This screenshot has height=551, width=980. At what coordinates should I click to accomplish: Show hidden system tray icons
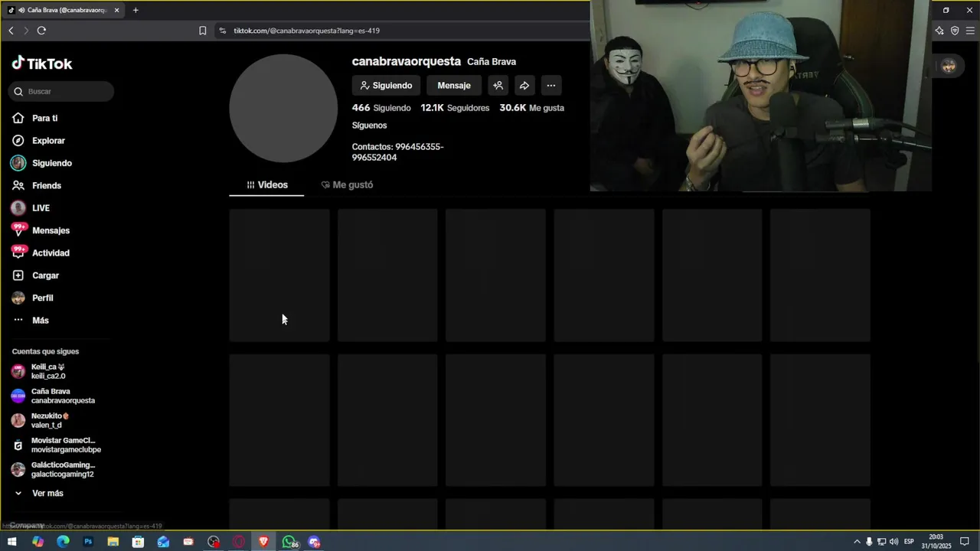pyautogui.click(x=857, y=542)
